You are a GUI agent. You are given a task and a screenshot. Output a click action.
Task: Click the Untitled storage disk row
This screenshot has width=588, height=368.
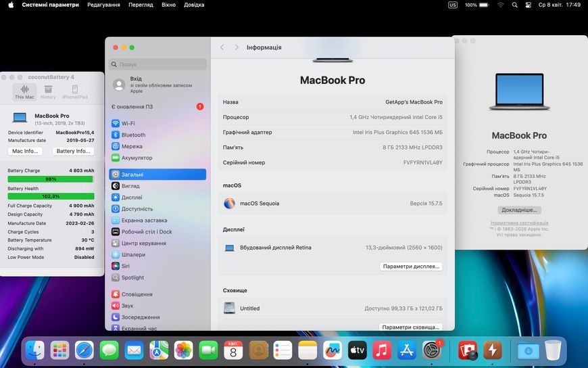coord(333,308)
